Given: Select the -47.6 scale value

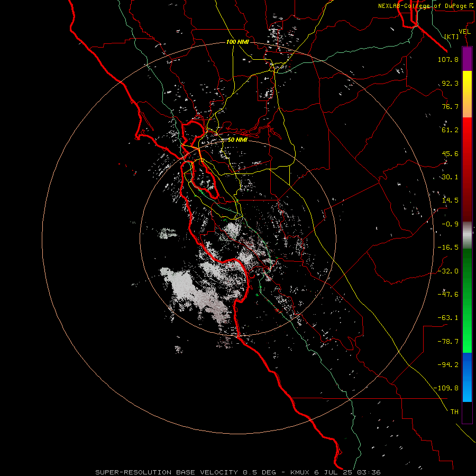Looking at the screenshot, I should coord(448,295).
